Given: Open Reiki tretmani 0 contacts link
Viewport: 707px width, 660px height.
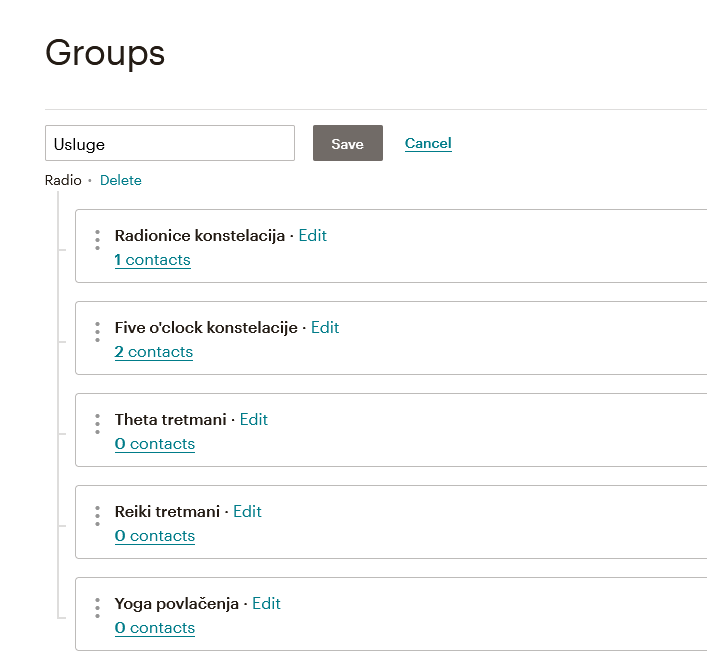Looking at the screenshot, I should point(154,536).
